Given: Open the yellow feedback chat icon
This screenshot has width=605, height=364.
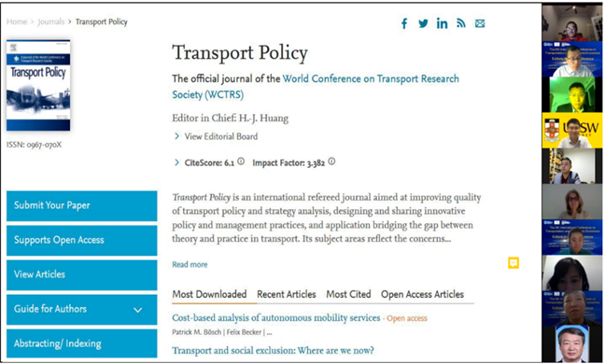Looking at the screenshot, I should coord(514,263).
